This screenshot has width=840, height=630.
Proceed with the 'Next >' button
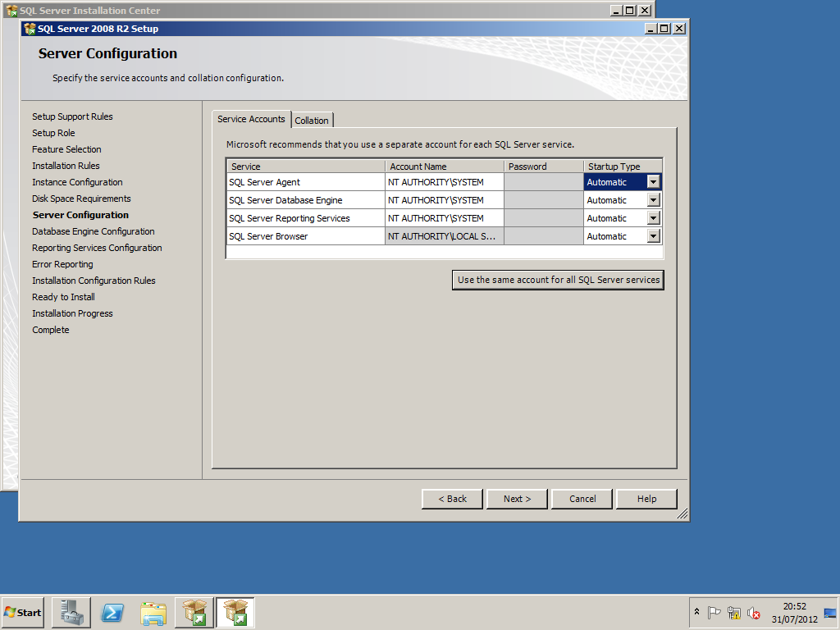pos(517,499)
